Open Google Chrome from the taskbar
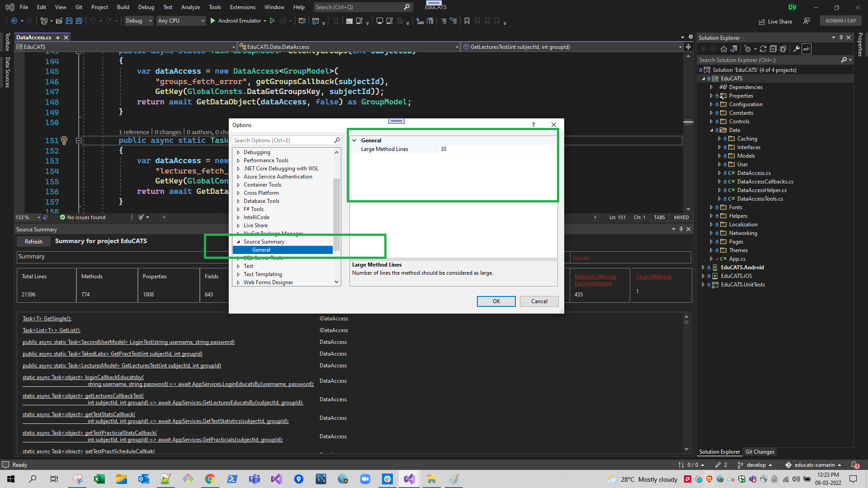 tap(210, 479)
